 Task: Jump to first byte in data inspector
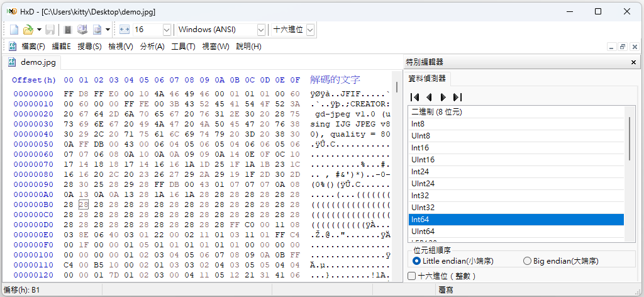point(415,98)
